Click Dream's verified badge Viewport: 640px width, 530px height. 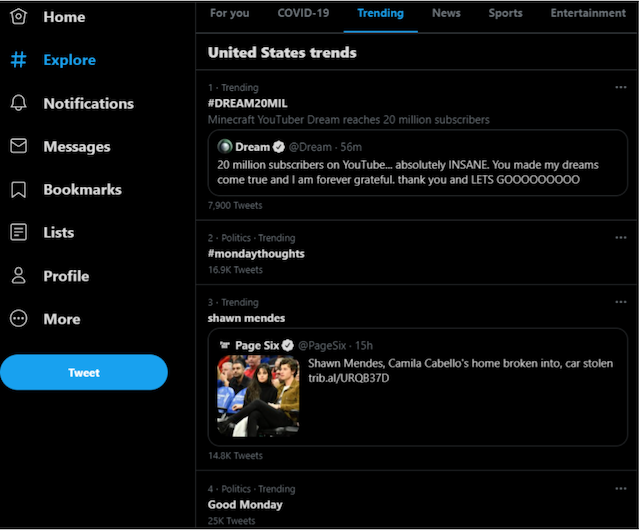(279, 147)
